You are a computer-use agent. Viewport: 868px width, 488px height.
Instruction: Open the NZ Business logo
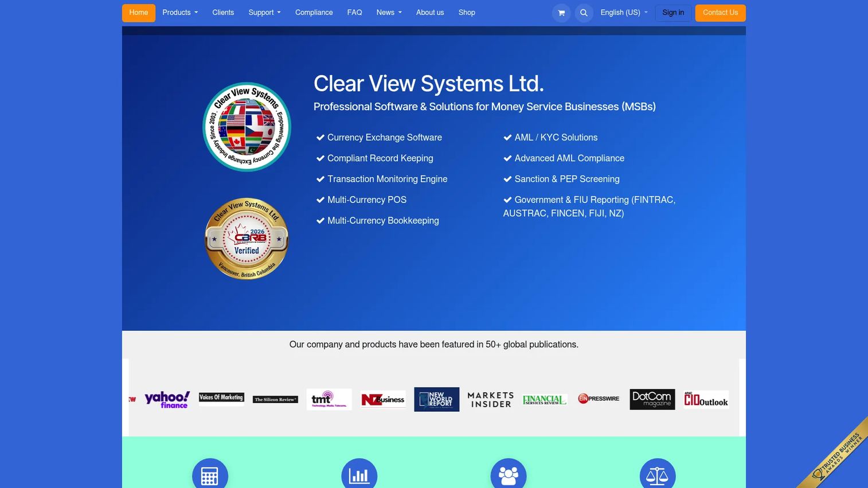[x=383, y=399]
